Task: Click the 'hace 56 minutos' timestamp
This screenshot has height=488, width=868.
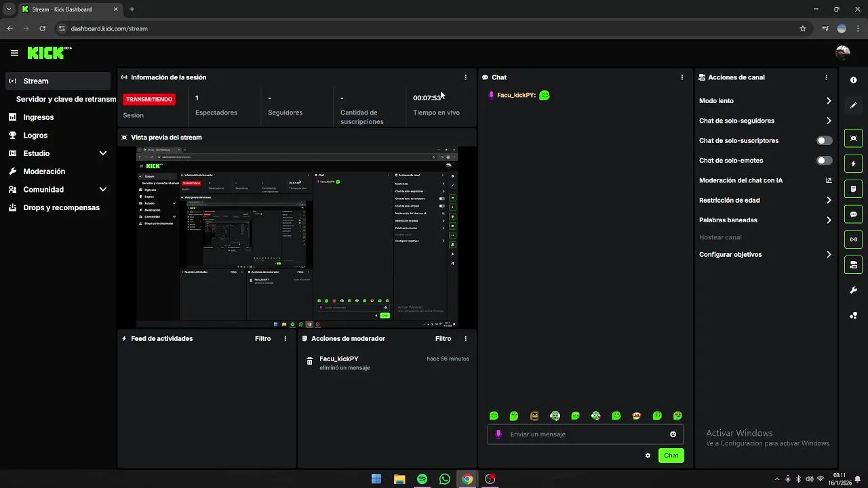Action: click(448, 359)
